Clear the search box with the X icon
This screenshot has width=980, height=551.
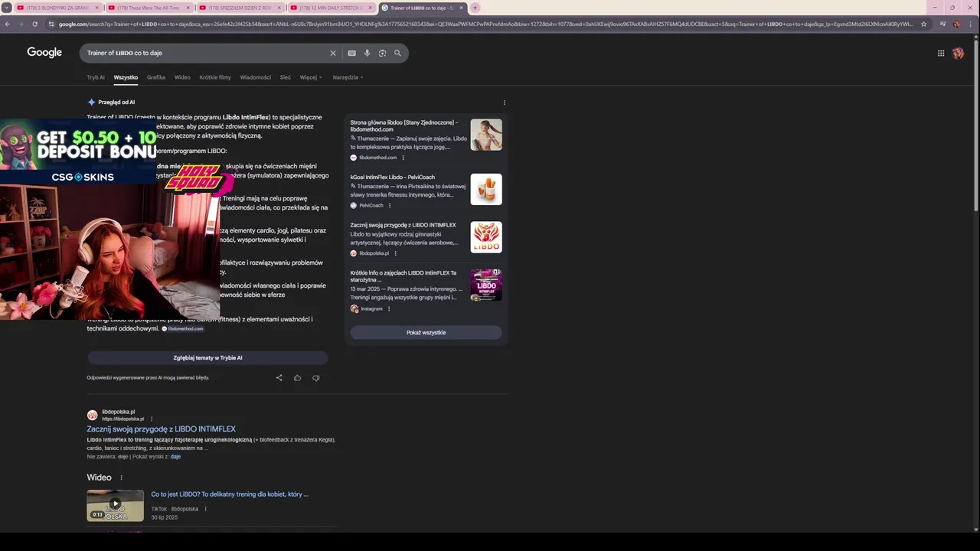[333, 53]
